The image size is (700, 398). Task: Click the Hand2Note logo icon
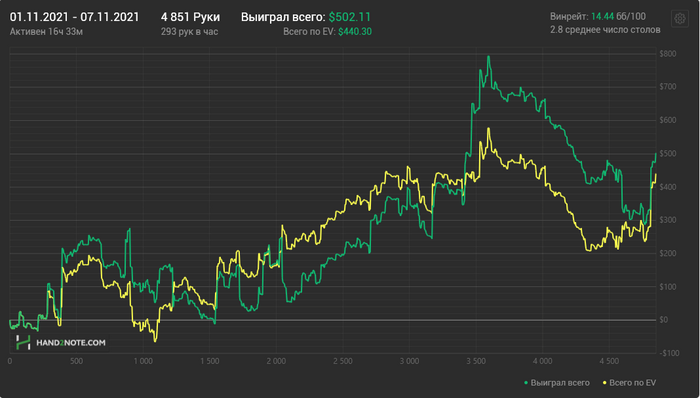pos(23,343)
